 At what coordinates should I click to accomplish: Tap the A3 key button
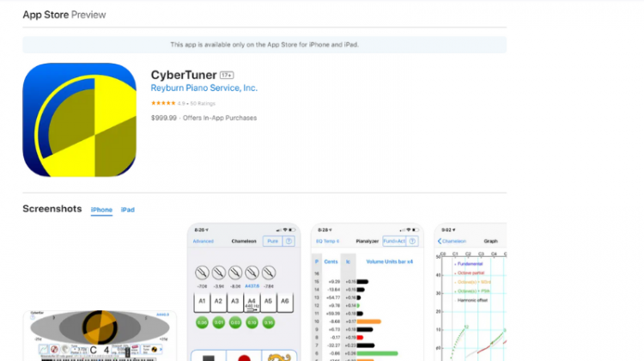(x=235, y=303)
